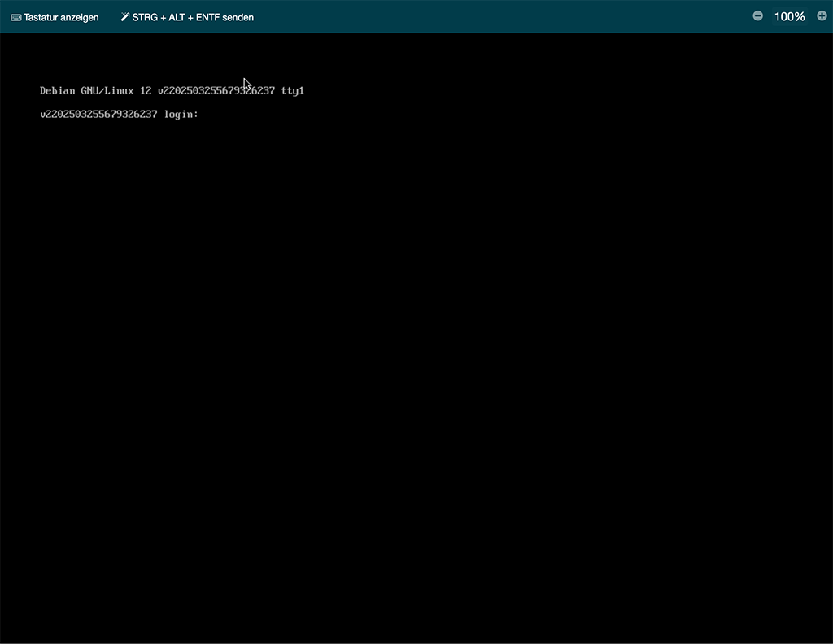Click the tty1 text in the console
This screenshot has height=644, width=833.
point(293,91)
